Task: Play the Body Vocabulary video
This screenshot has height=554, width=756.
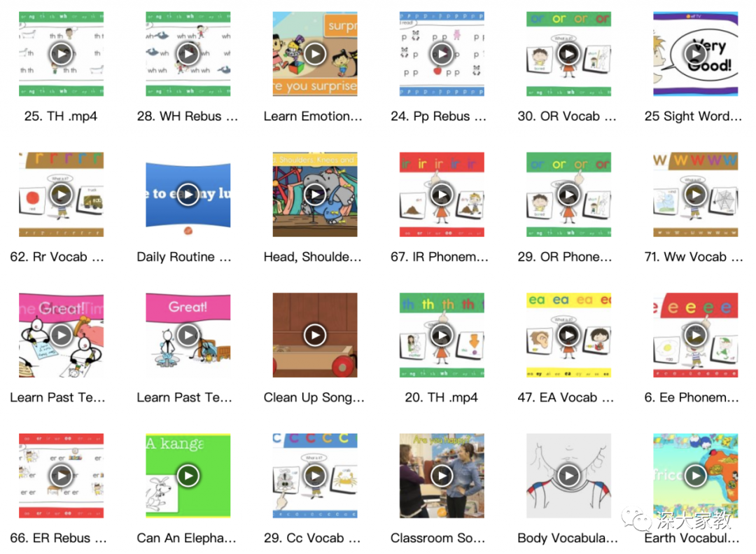Action: (x=568, y=476)
